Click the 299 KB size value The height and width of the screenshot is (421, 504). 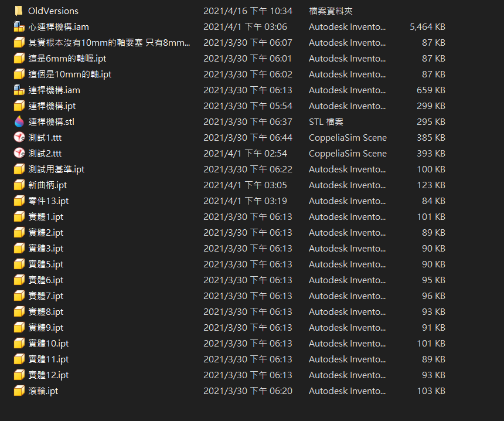tap(431, 106)
